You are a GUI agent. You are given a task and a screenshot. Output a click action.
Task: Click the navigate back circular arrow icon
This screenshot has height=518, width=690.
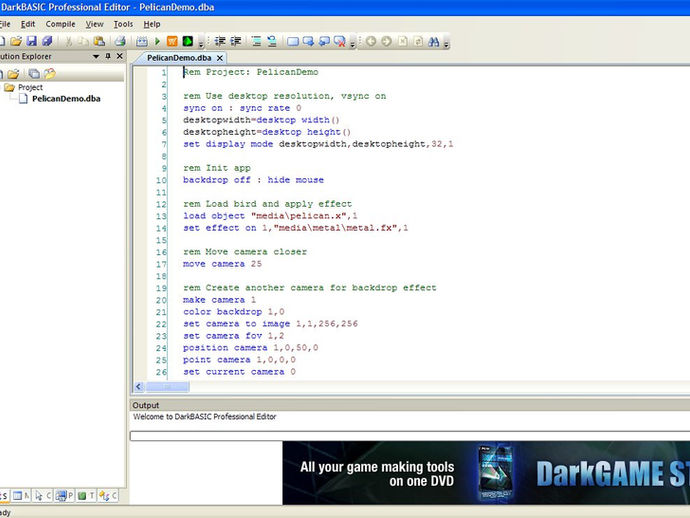pyautogui.click(x=371, y=41)
